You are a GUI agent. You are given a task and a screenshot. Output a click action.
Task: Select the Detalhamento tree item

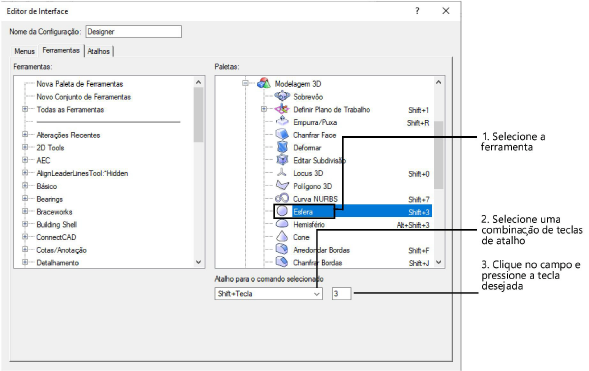[x=57, y=262]
